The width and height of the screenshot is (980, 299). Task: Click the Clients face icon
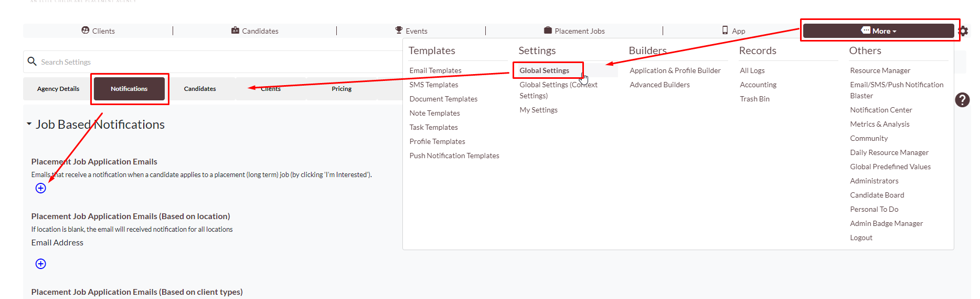point(86,30)
